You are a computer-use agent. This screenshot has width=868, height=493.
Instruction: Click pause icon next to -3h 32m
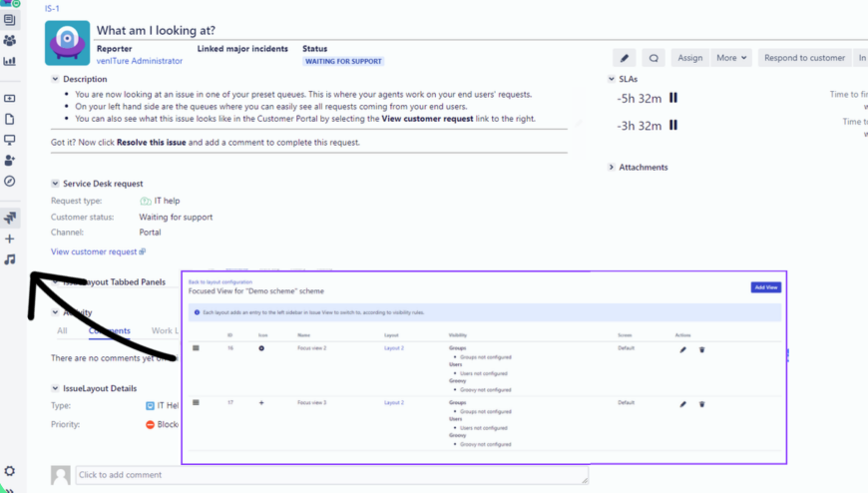[673, 125]
